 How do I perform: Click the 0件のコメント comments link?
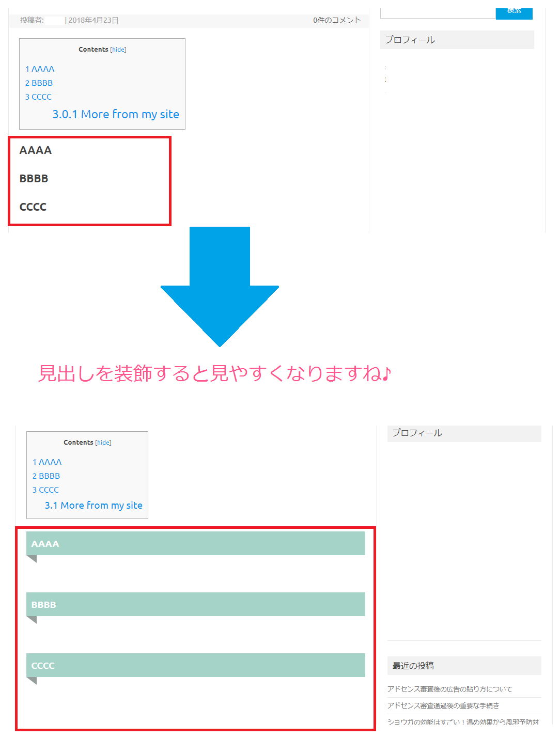click(336, 20)
